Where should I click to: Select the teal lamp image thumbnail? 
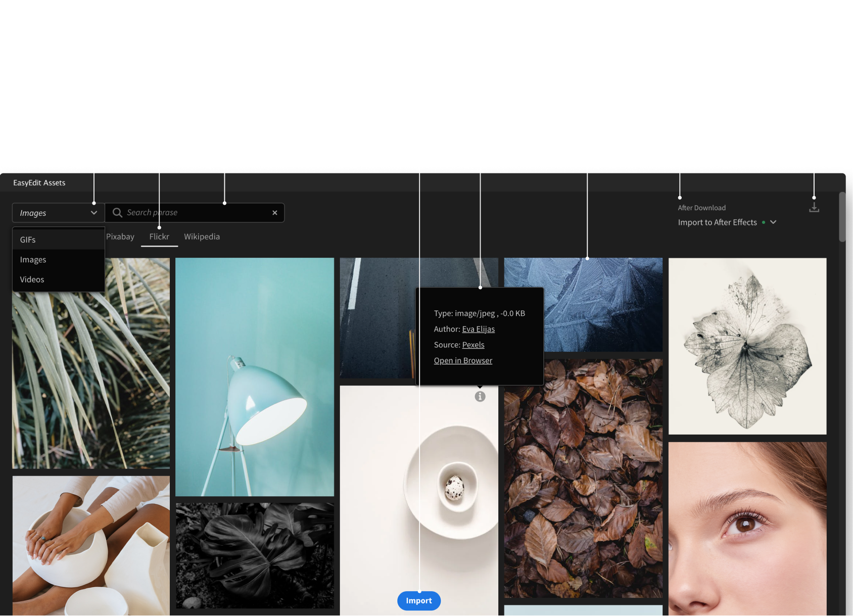254,376
